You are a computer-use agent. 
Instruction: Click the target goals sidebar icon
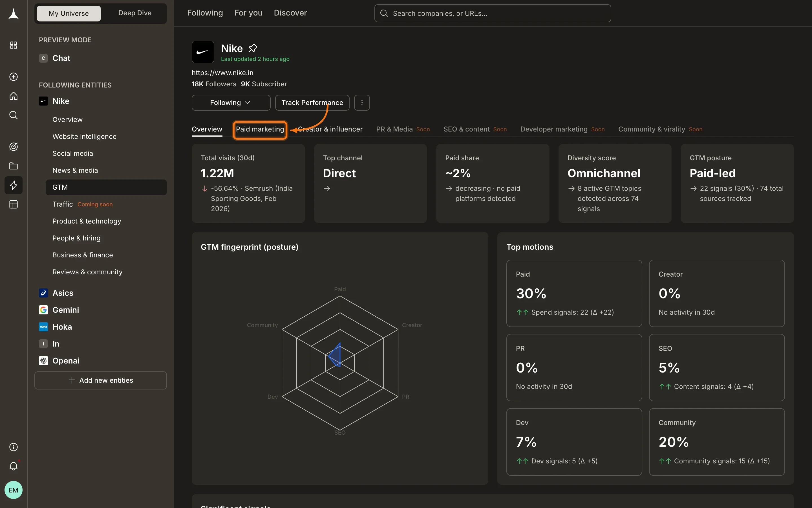point(14,146)
